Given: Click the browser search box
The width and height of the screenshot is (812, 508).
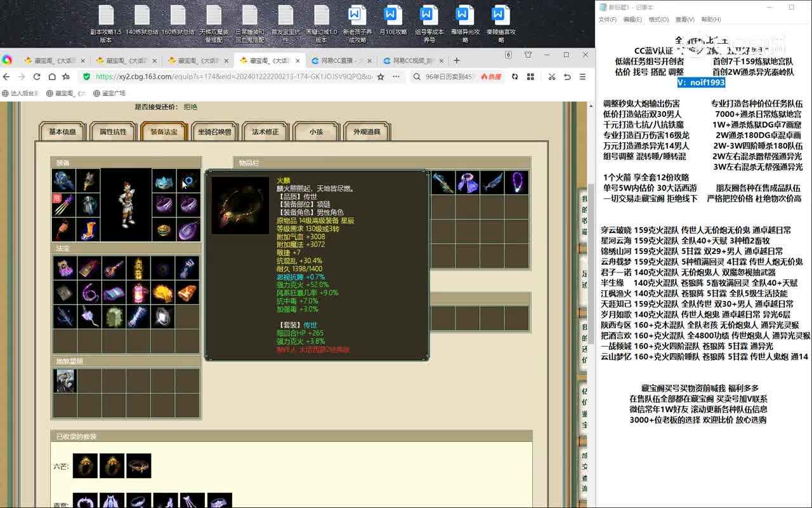Looking at the screenshot, I should pos(450,77).
